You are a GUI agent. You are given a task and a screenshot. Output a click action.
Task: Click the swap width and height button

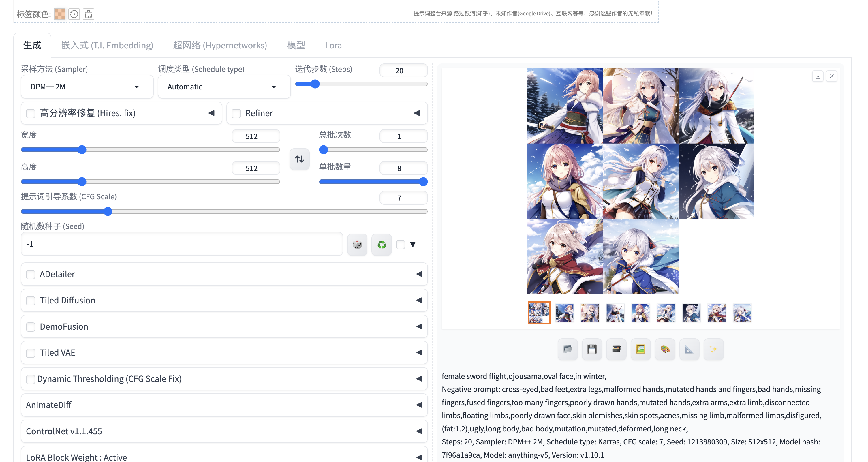click(299, 159)
